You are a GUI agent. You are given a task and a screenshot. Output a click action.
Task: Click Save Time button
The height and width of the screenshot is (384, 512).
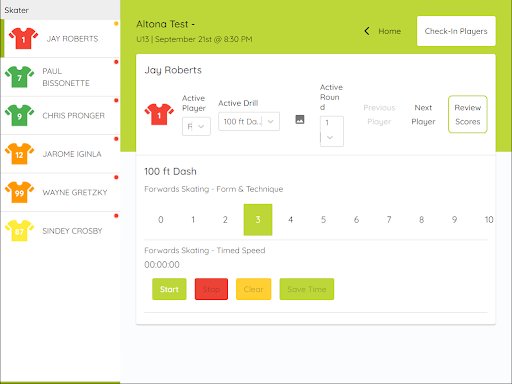tap(307, 289)
